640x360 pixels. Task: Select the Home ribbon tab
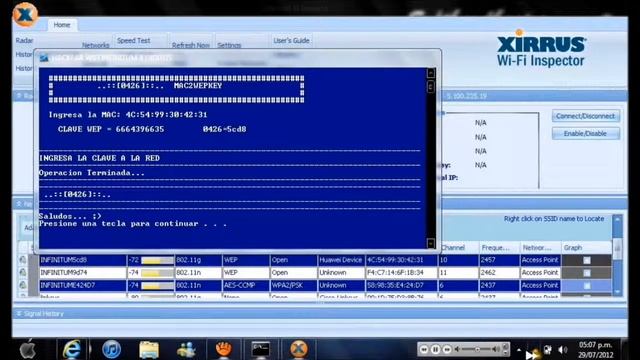pyautogui.click(x=62, y=25)
